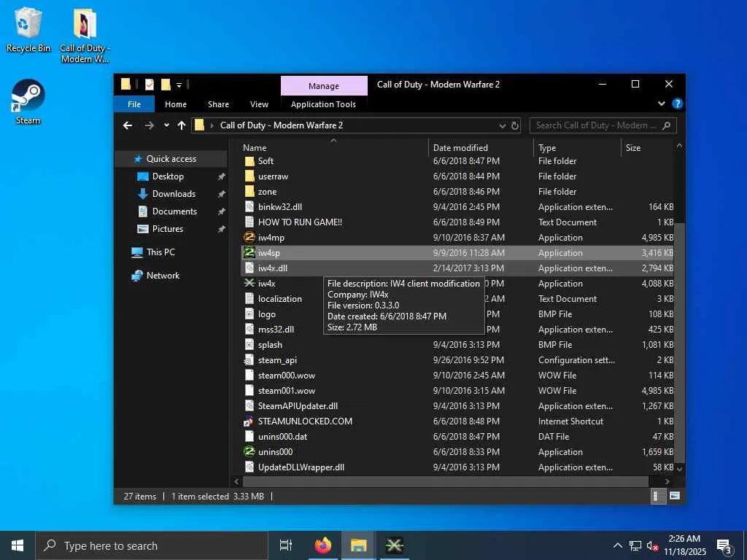Click the zone folder icon

[x=249, y=192]
